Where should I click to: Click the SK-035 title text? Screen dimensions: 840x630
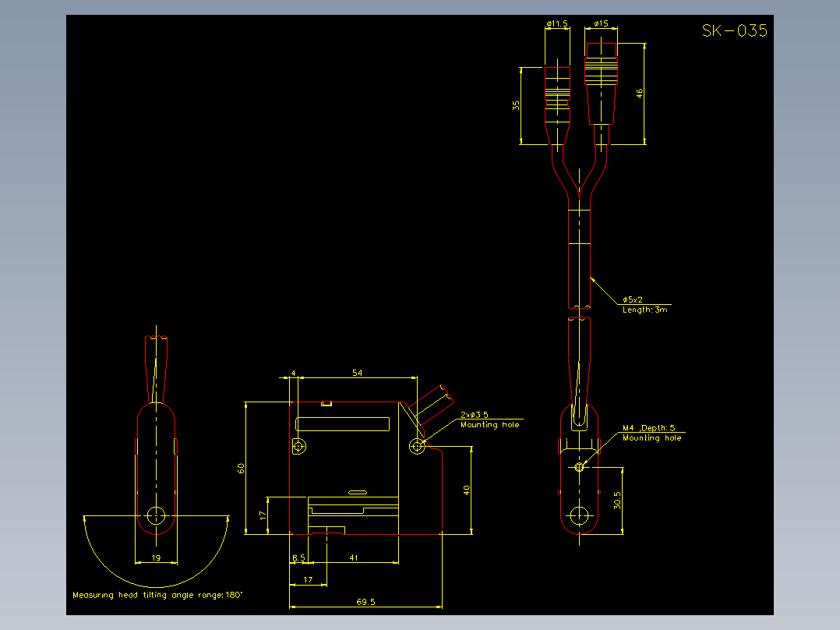click(733, 31)
